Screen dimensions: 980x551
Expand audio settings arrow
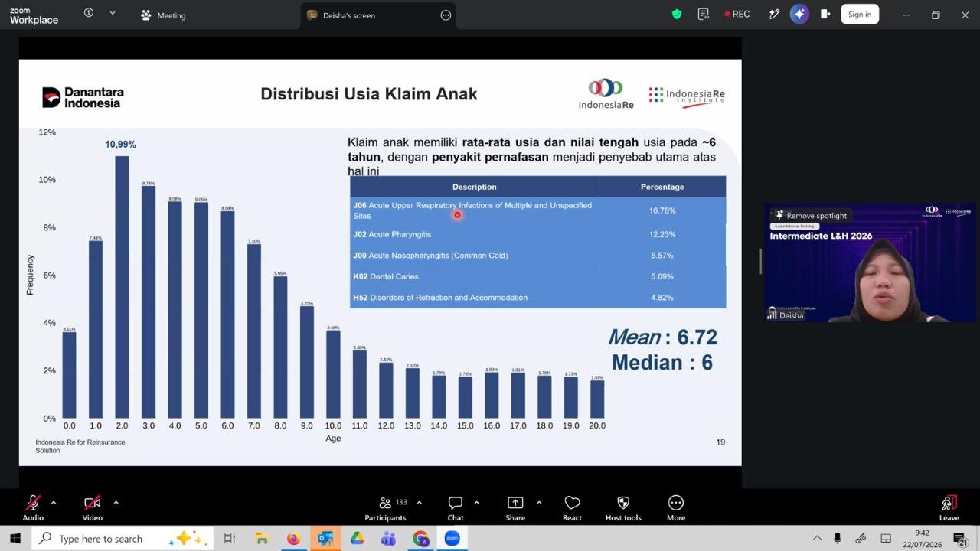coord(54,503)
